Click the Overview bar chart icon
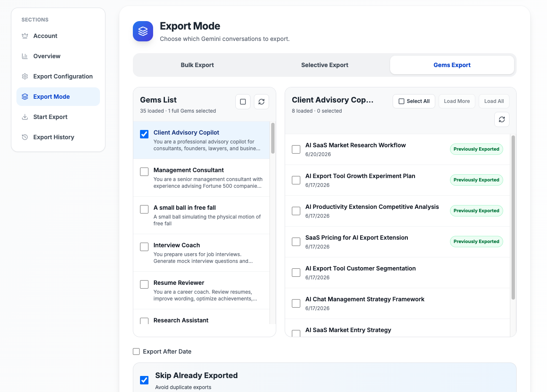Image resolution: width=547 pixels, height=392 pixels. [25, 56]
